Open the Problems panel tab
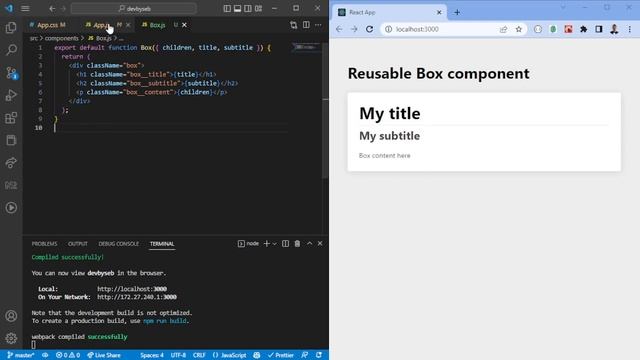The height and width of the screenshot is (360, 640). coord(44,244)
